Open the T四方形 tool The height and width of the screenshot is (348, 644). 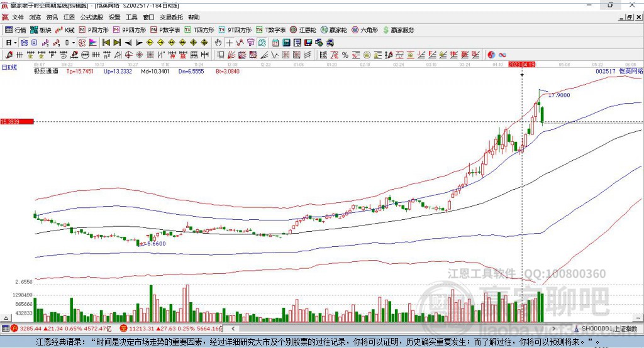pyautogui.click(x=199, y=30)
